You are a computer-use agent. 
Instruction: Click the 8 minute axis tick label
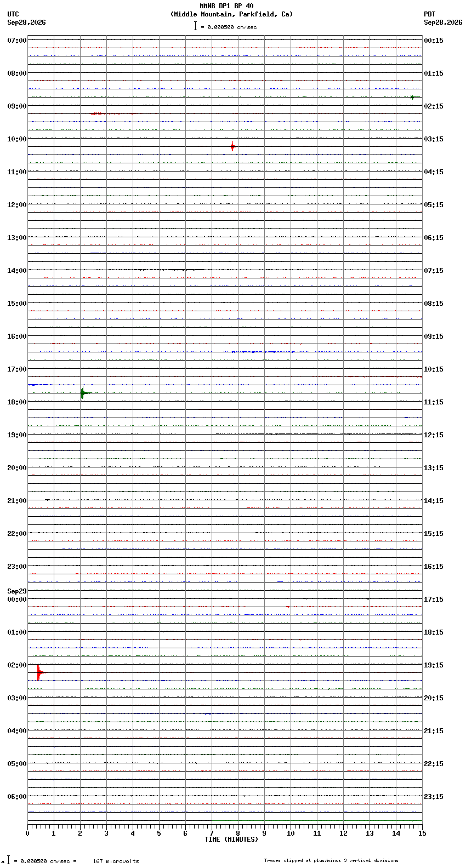(x=238, y=833)
